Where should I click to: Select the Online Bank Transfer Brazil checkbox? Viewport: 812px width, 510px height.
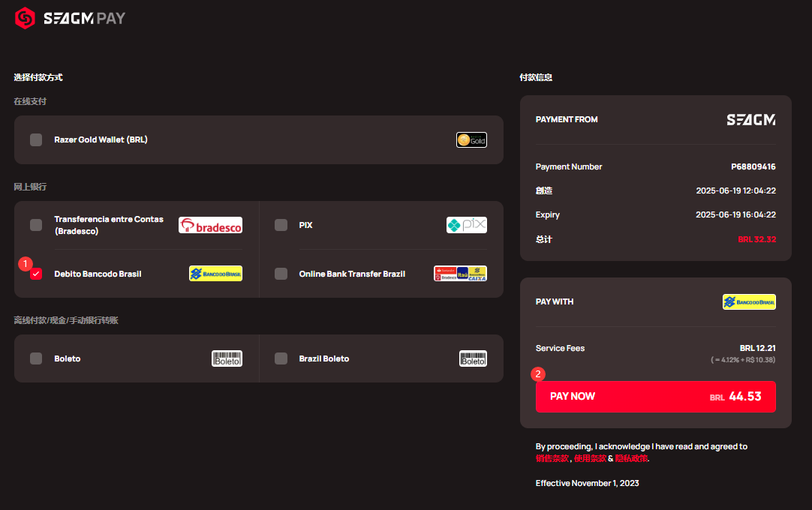pos(281,274)
